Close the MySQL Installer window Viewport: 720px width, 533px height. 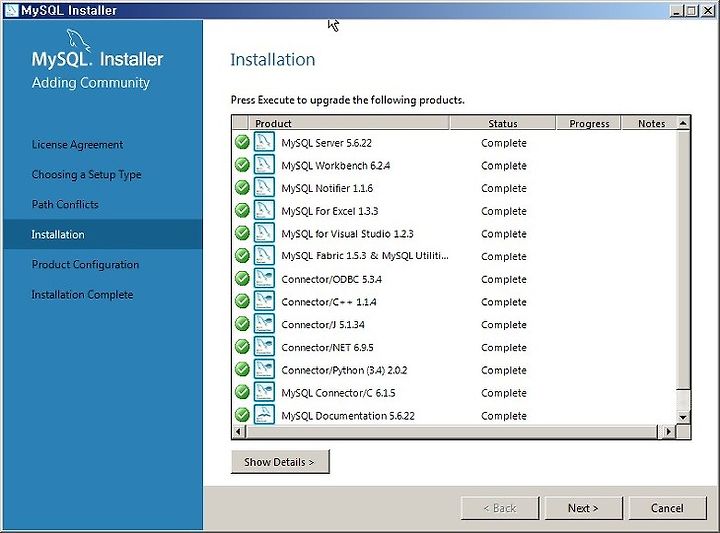pyautogui.click(x=708, y=11)
